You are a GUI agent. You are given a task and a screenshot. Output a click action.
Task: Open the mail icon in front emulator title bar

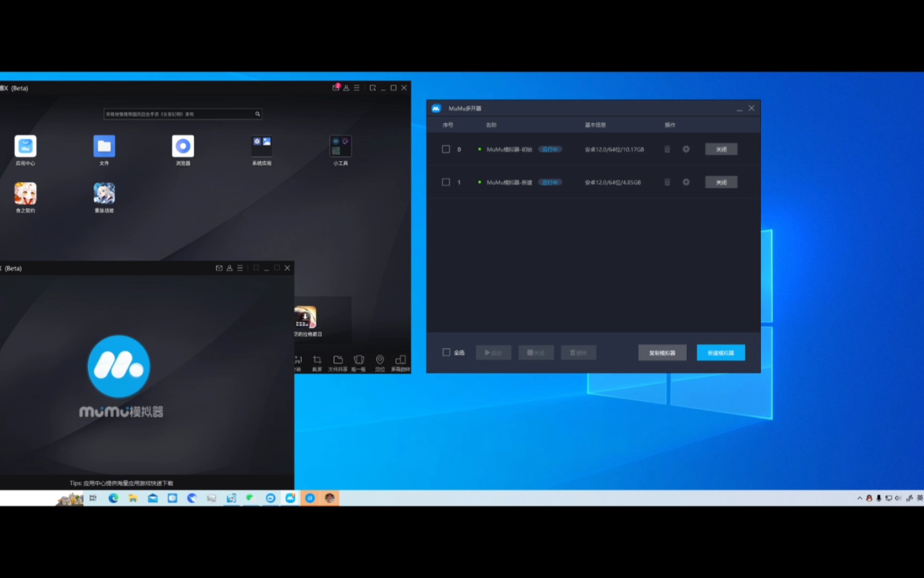[x=219, y=268]
